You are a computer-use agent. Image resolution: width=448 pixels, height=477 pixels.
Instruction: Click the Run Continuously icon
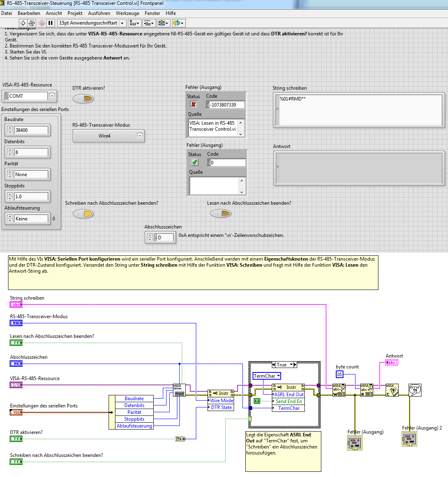pyautogui.click(x=32, y=23)
